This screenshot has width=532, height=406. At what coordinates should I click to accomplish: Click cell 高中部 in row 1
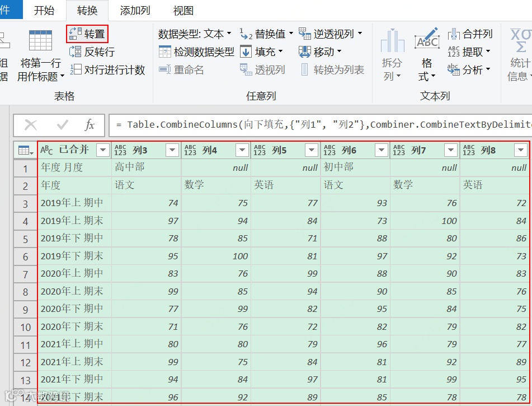[x=146, y=167]
